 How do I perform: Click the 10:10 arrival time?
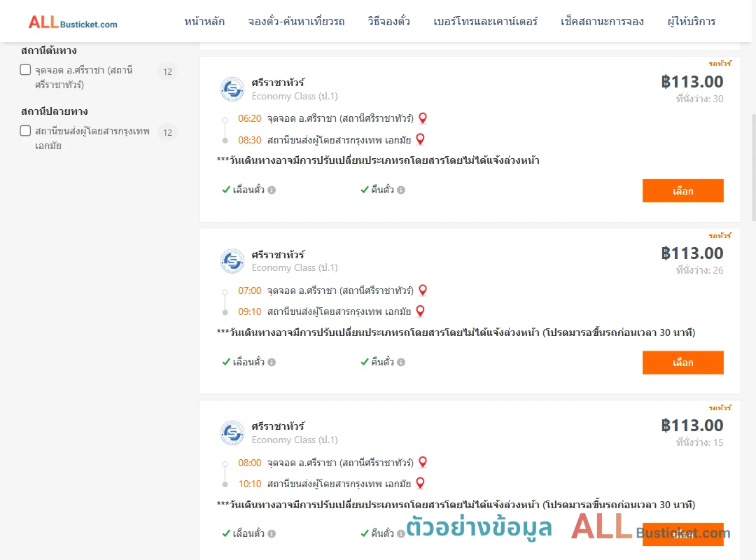[249, 484]
